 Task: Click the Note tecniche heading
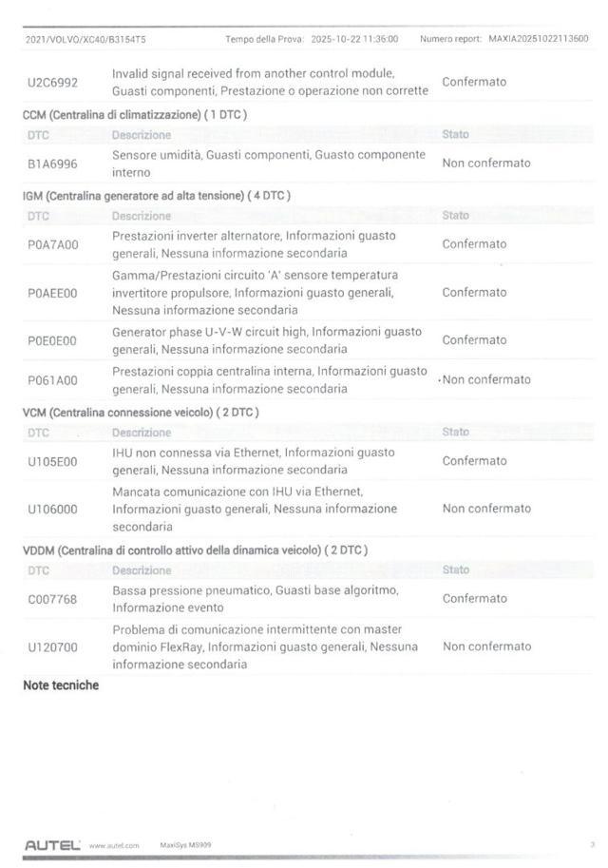coord(61,685)
